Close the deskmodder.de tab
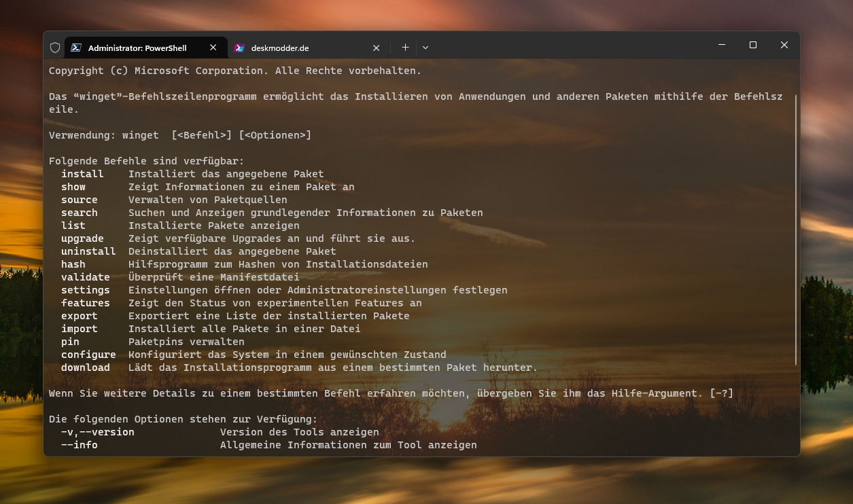The width and height of the screenshot is (853, 504). (x=377, y=48)
